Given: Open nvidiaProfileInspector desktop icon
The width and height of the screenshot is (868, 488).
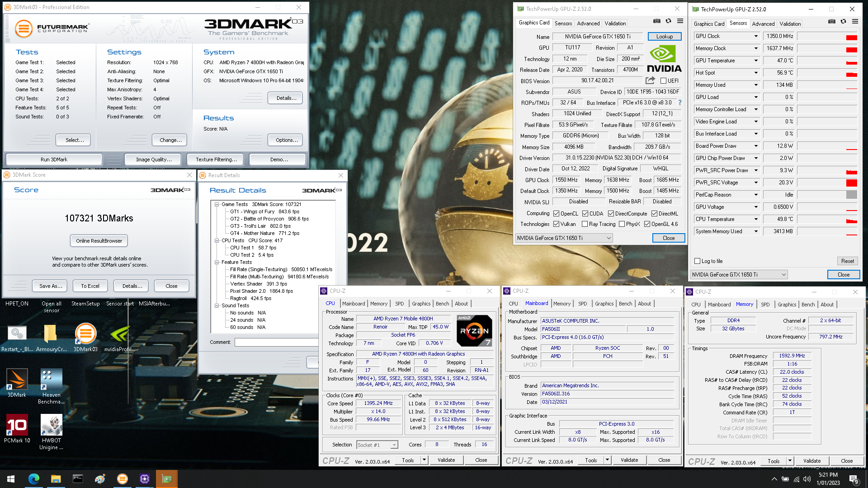Looking at the screenshot, I should coord(120,338).
